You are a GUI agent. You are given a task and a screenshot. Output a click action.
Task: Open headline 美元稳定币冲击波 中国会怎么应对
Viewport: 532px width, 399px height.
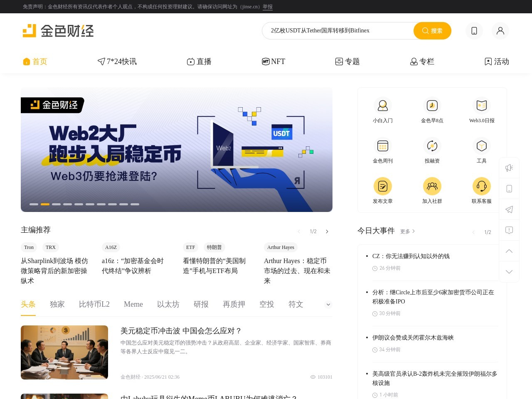tap(181, 331)
